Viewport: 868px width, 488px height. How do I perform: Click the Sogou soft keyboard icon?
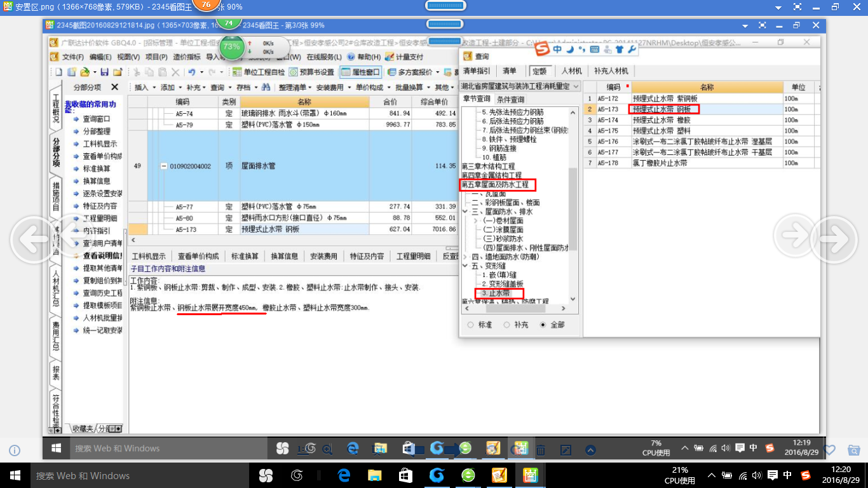[594, 50]
